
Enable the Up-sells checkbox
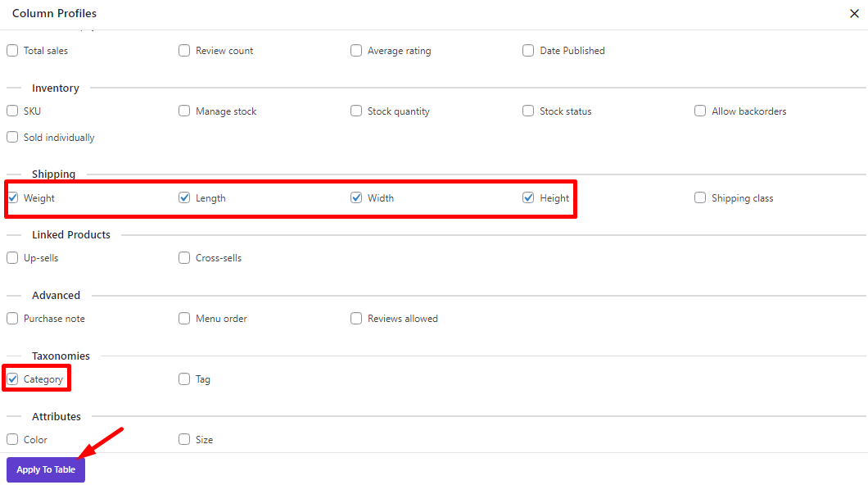[12, 257]
